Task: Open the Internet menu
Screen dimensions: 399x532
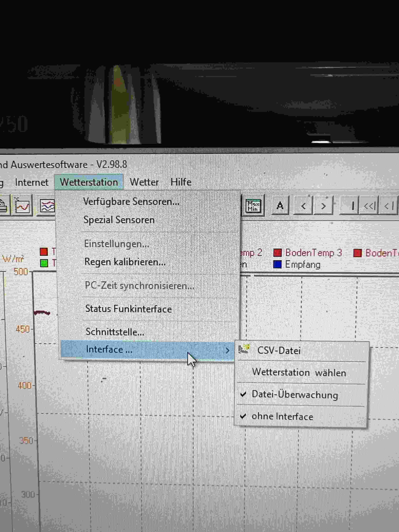Action: click(x=32, y=182)
